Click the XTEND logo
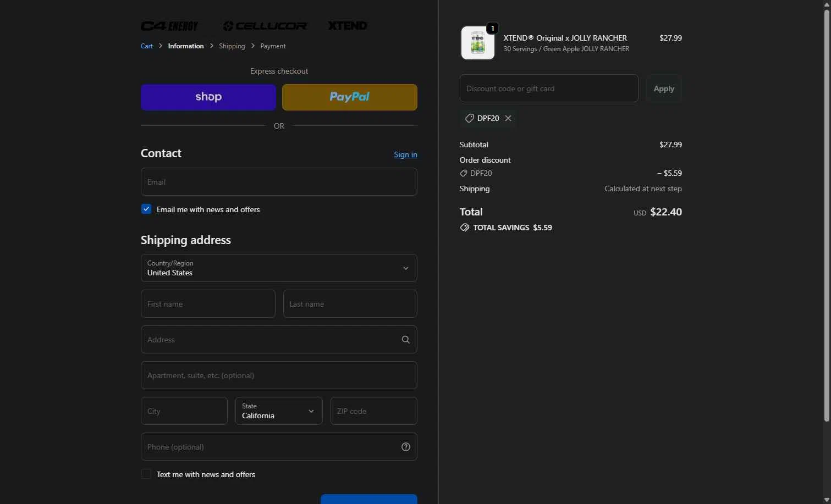The height and width of the screenshot is (504, 831). click(348, 26)
